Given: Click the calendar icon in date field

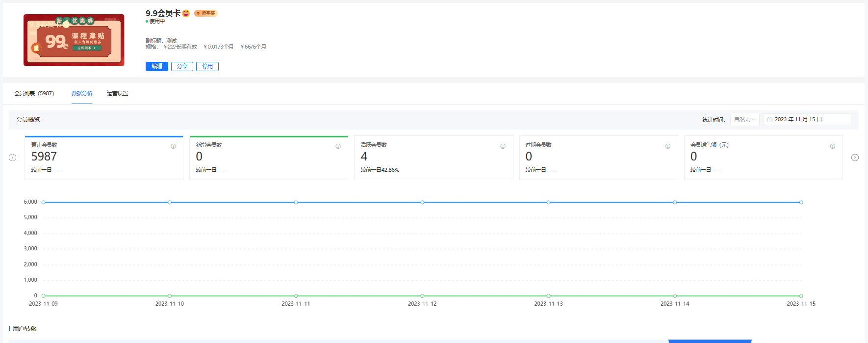Looking at the screenshot, I should click(769, 120).
